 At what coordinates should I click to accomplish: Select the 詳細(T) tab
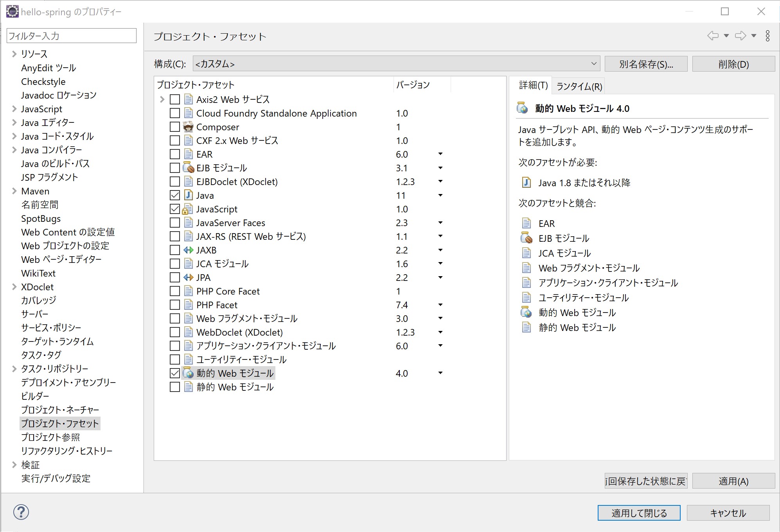coord(533,85)
